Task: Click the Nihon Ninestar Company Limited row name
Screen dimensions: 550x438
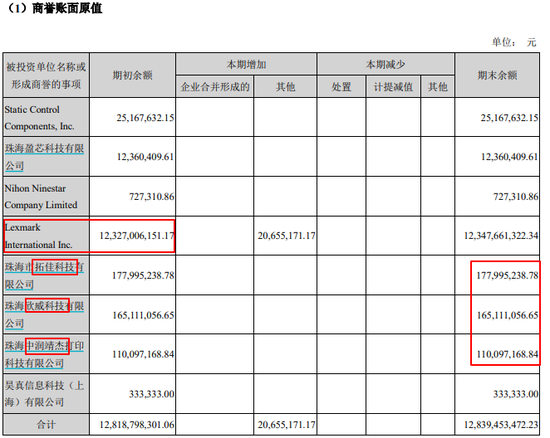Action: (41, 196)
